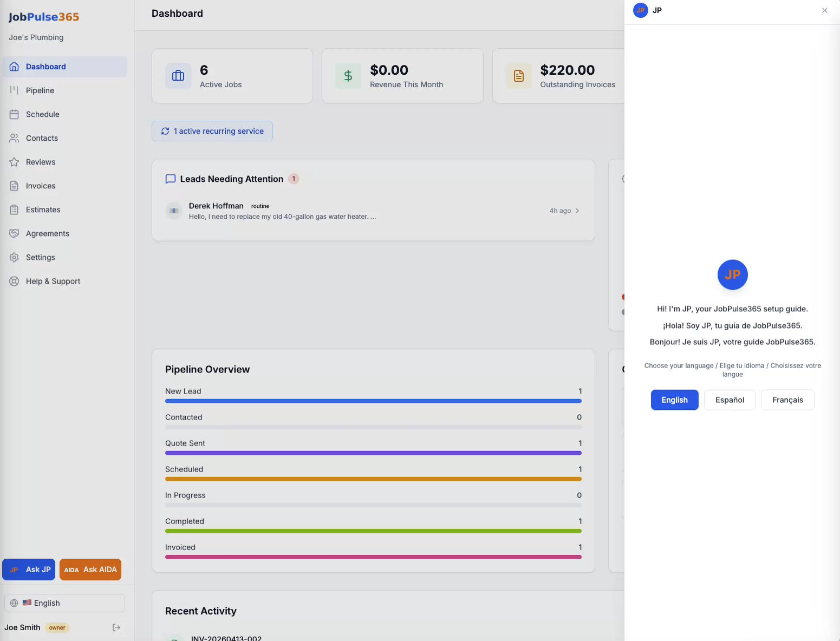This screenshot has width=840, height=641.
Task: Click the 'routine' tag on Derek Hoffman
Action: pyautogui.click(x=260, y=206)
